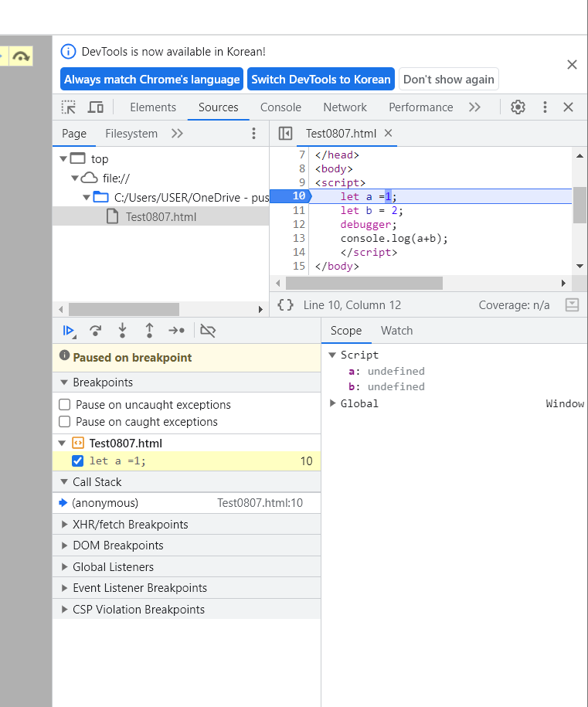Switch to the Elements tab
This screenshot has width=588, height=707.
tap(153, 107)
